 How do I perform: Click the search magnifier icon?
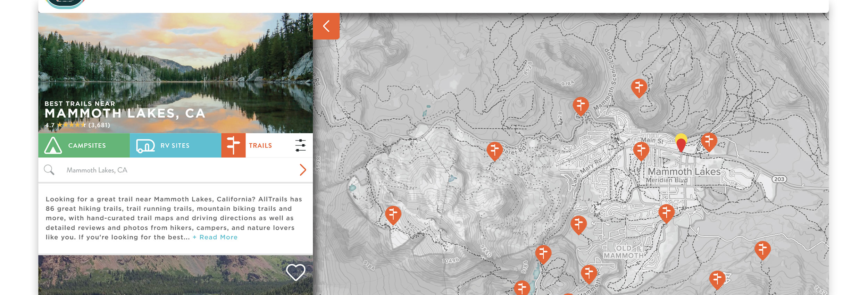tap(49, 170)
